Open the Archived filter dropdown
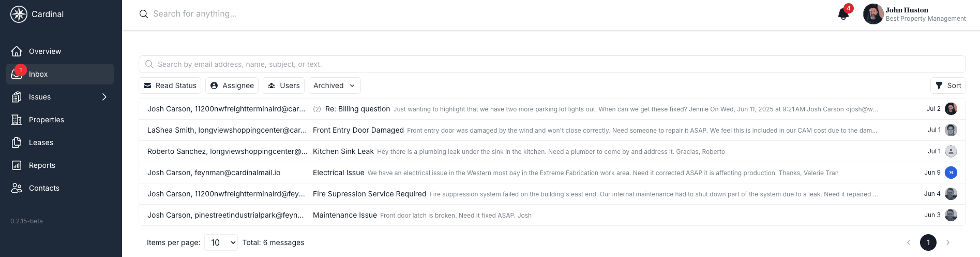Viewport: 980px width, 257px height. click(335, 85)
